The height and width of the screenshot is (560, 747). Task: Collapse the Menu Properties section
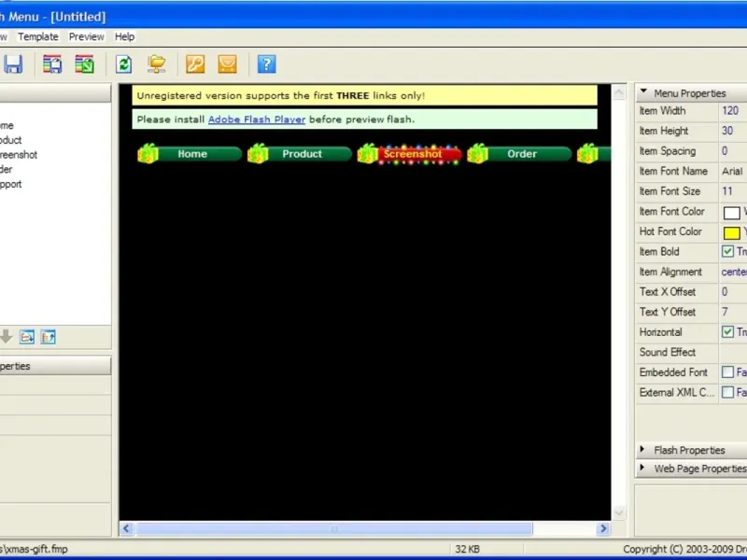pos(643,91)
